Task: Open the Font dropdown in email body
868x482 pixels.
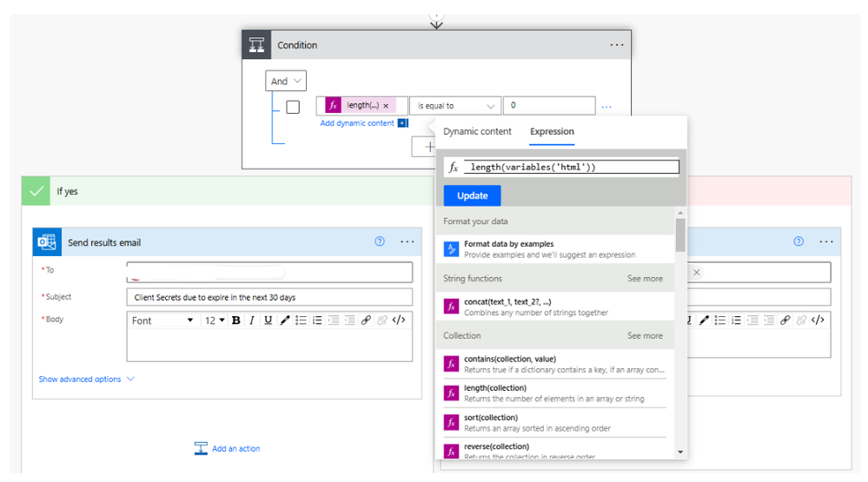Action: [x=162, y=320]
